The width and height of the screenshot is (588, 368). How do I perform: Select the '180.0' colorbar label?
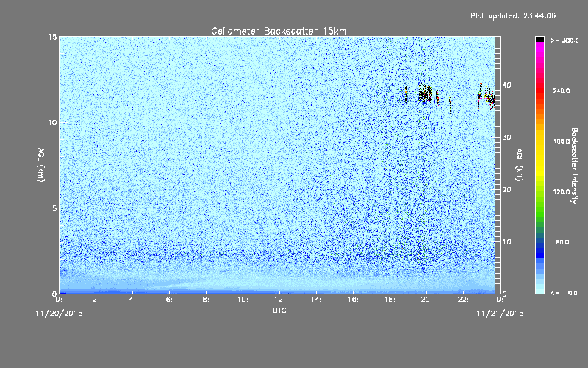[562, 141]
